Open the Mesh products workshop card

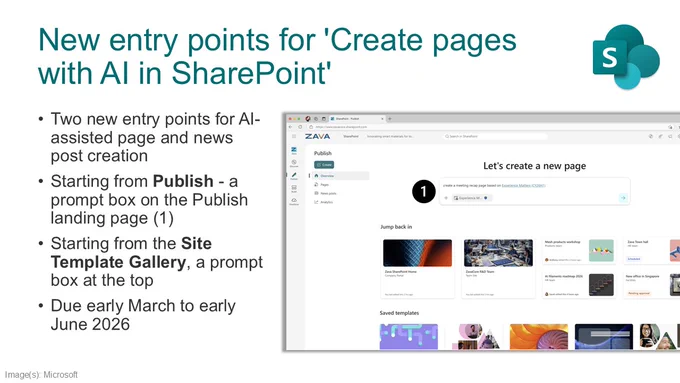pos(579,251)
